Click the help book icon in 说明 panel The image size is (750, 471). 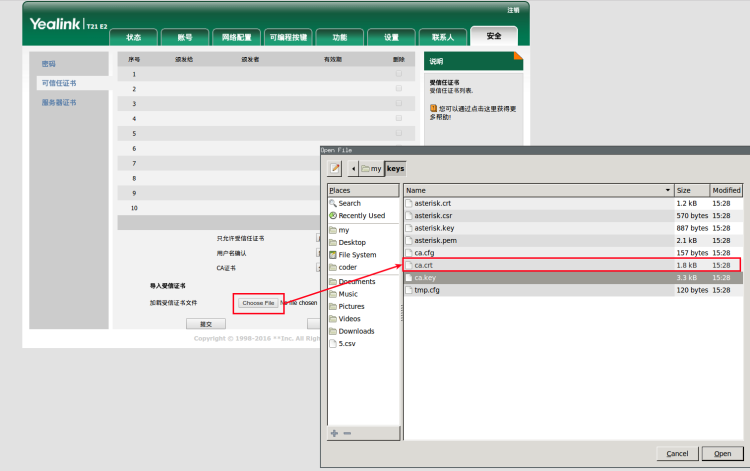[433, 108]
